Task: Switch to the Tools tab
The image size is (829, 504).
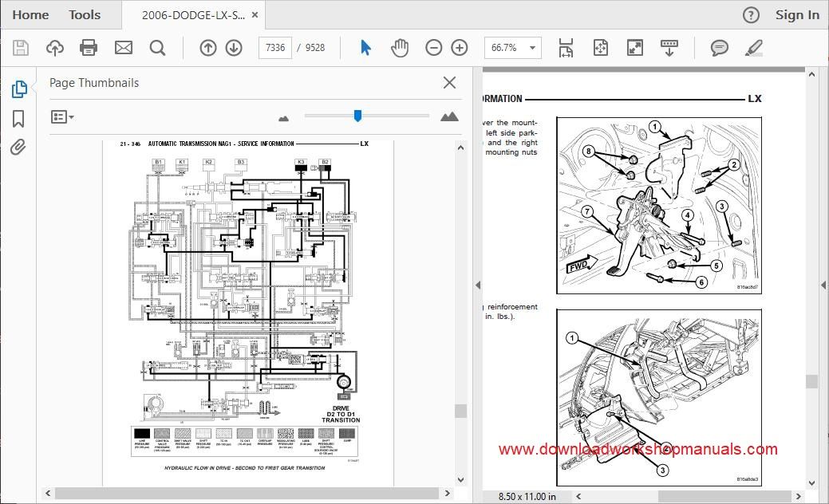Action: [x=85, y=15]
